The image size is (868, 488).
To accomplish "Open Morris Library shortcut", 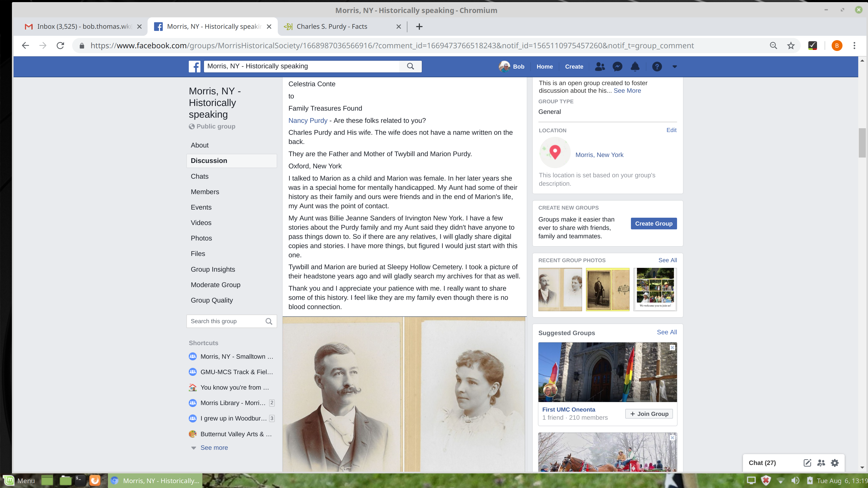I will coord(232,403).
